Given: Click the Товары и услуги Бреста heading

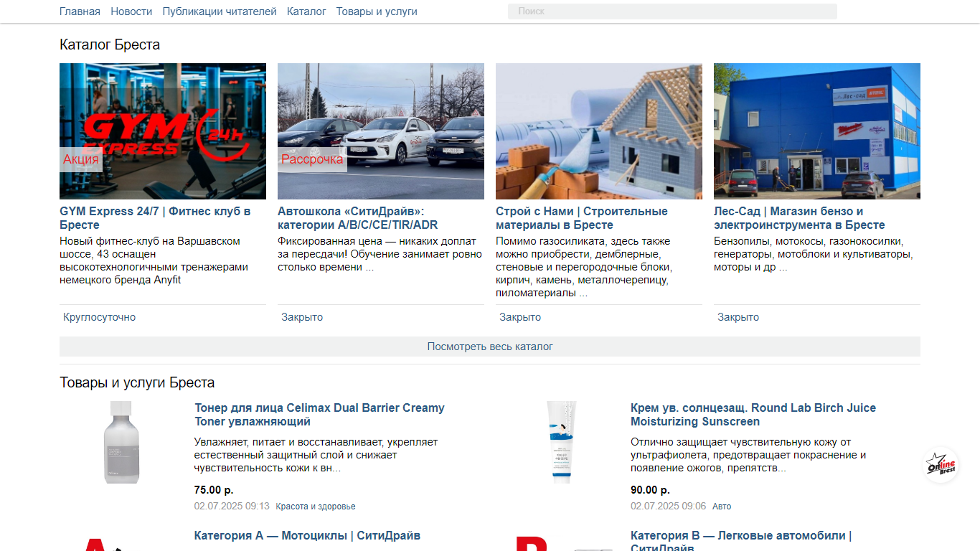Looking at the screenshot, I should point(137,382).
